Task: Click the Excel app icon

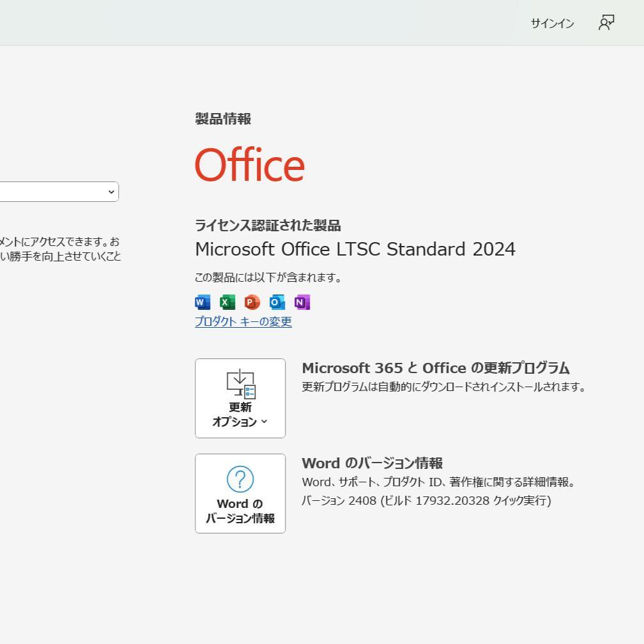Action: point(226,302)
